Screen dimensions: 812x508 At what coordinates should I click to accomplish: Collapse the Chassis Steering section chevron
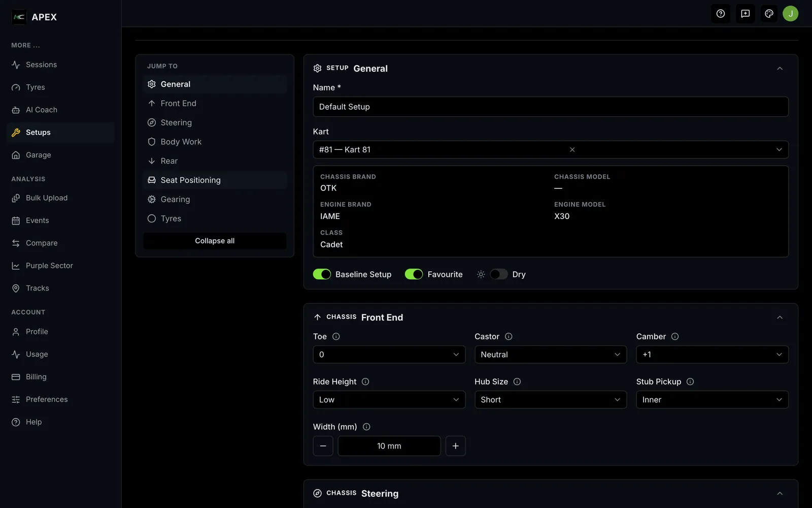point(780,494)
